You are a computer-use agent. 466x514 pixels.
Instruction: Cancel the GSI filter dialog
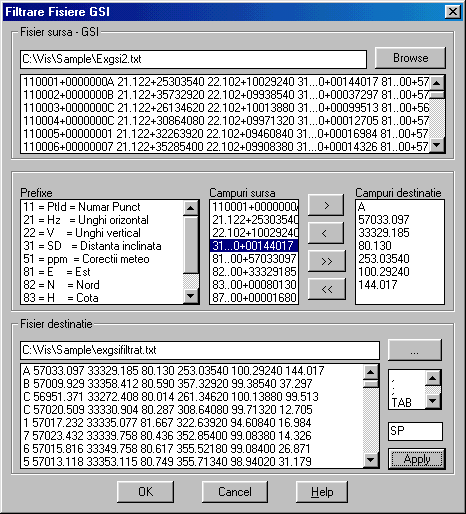[x=235, y=492]
